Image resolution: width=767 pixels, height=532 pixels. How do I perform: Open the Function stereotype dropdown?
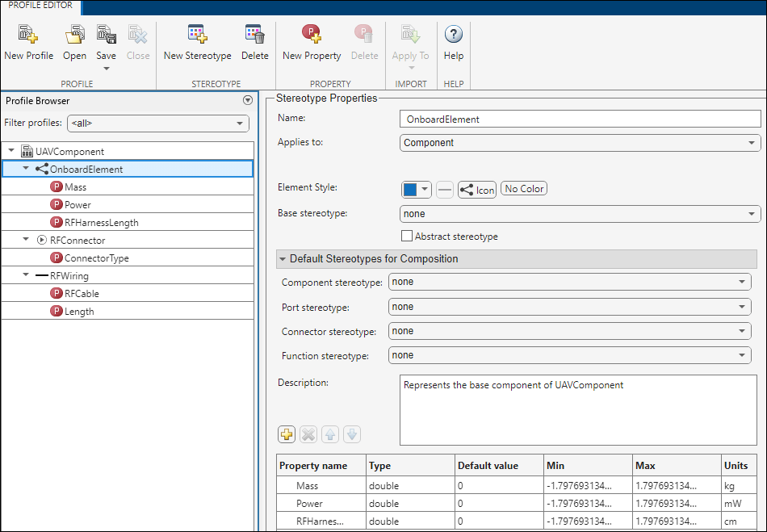(569, 355)
